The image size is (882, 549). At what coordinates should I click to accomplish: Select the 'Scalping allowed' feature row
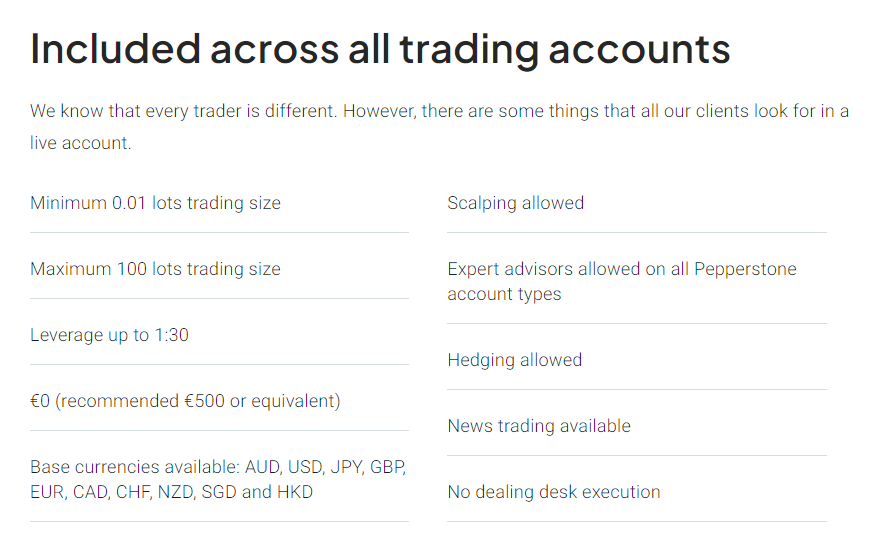click(x=515, y=203)
